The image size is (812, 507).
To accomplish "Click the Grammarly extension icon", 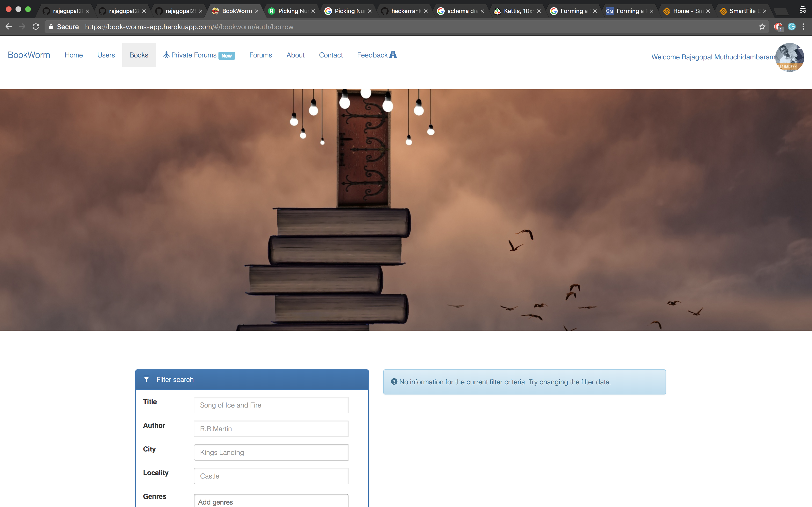I will (x=791, y=27).
